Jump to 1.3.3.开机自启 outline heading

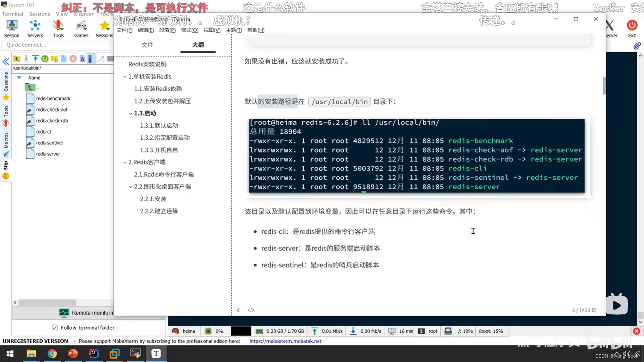click(159, 150)
